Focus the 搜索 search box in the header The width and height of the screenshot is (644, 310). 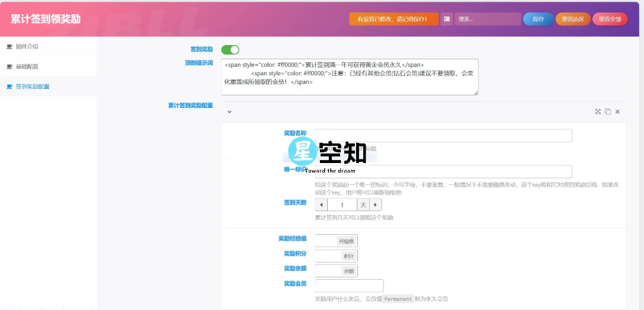coord(487,19)
